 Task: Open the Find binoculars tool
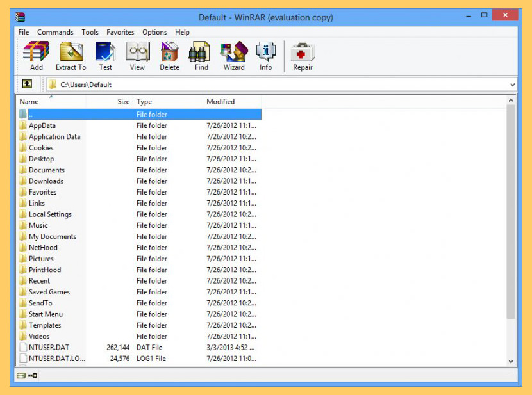click(199, 51)
